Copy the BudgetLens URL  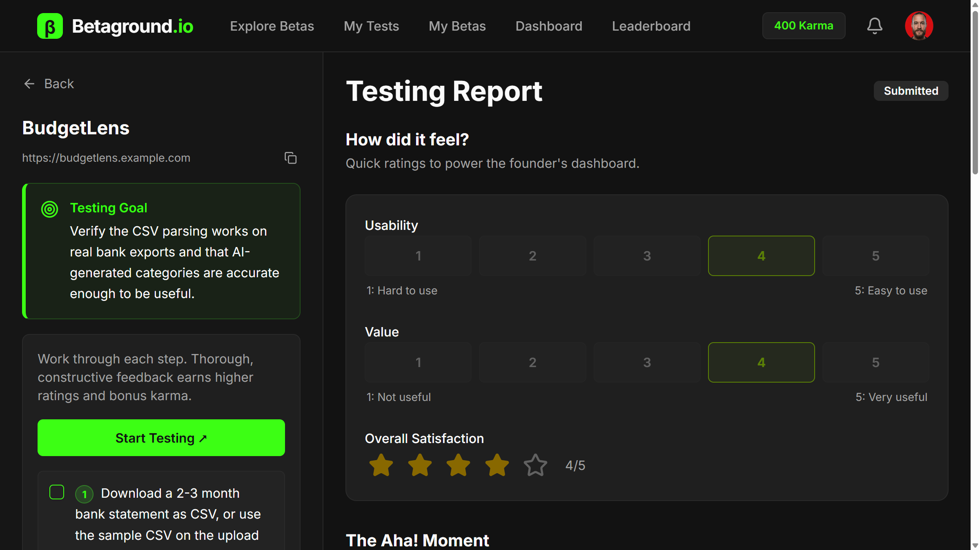(290, 158)
